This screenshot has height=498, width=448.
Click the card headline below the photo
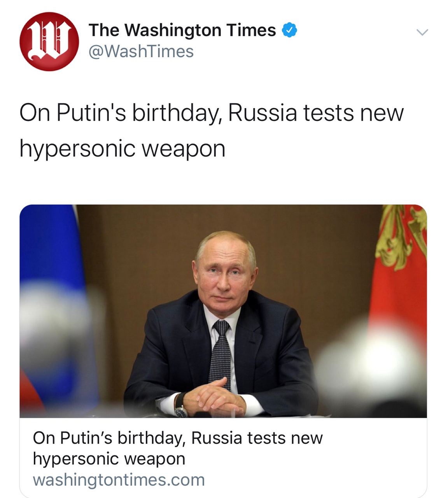(x=178, y=448)
